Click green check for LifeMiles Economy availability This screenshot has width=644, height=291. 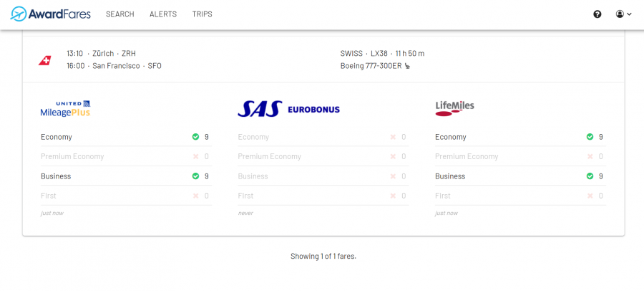(x=590, y=137)
